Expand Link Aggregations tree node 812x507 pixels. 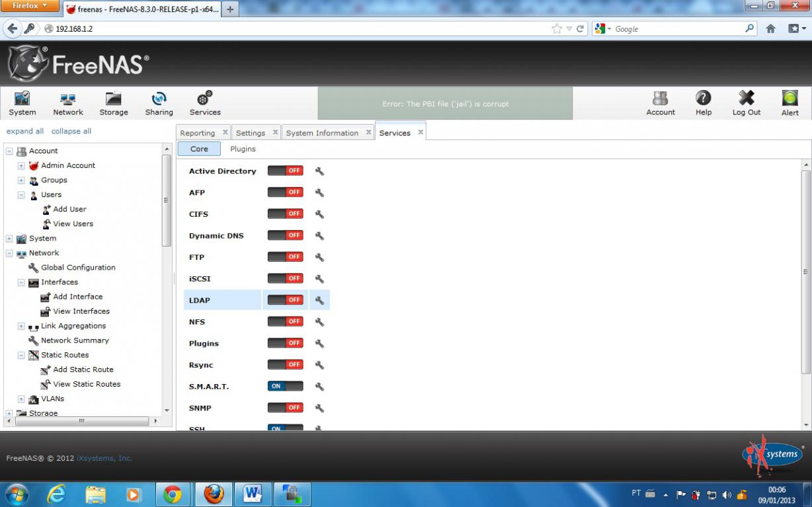(x=21, y=326)
